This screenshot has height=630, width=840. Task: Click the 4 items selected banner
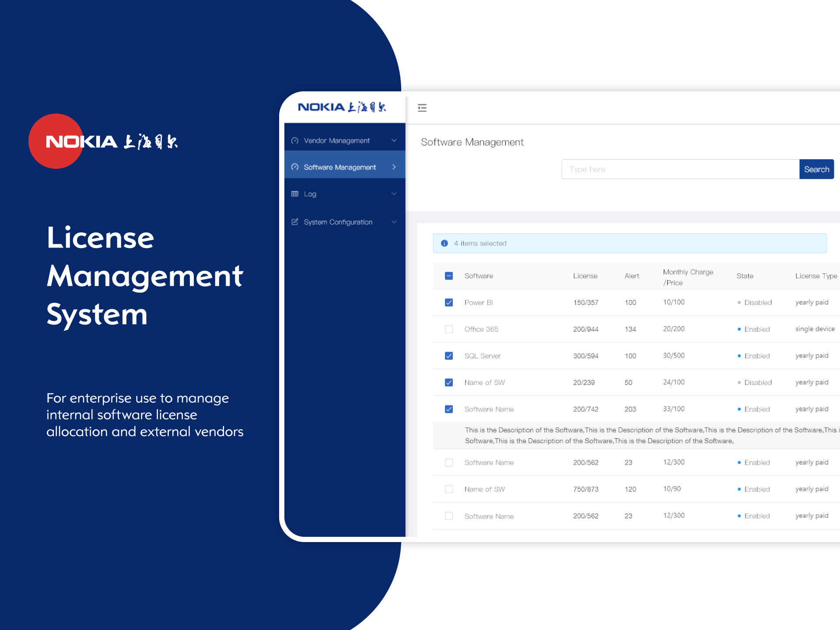pyautogui.click(x=630, y=243)
